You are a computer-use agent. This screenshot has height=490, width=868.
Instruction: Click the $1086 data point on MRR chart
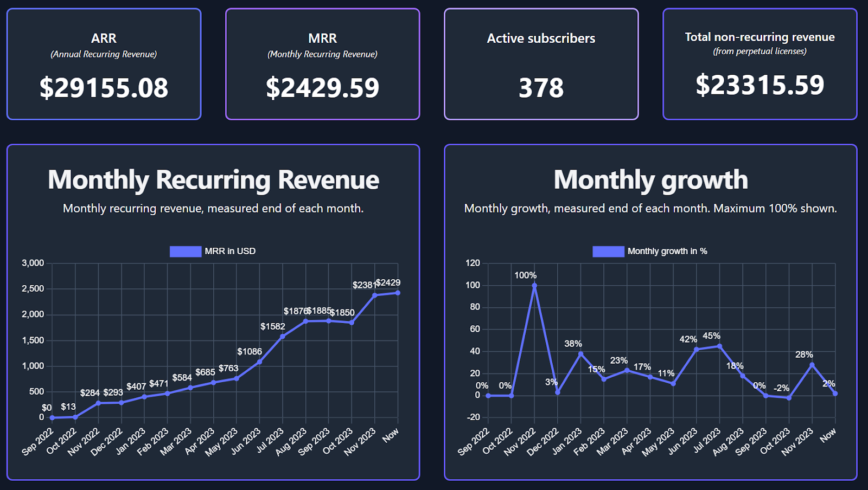click(259, 362)
